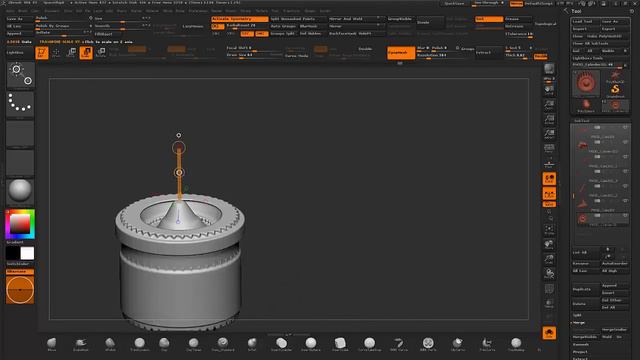640x360 pixels.
Task: Click the Zoom document icon on right shelf
Action: (549, 105)
